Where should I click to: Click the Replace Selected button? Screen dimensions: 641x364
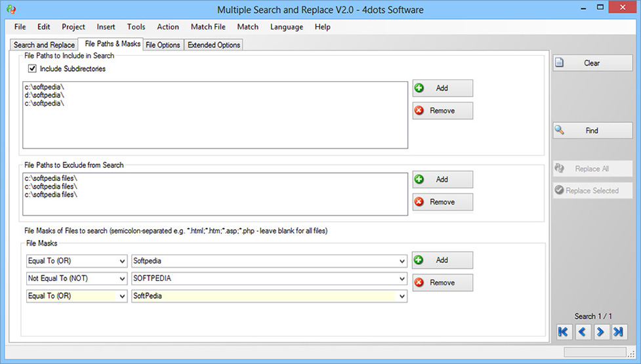point(592,190)
